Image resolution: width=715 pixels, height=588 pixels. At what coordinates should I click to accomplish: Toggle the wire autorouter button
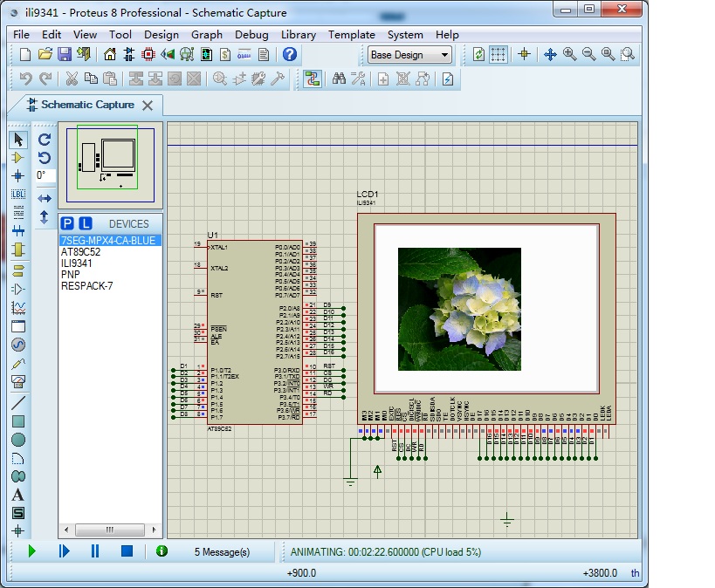click(x=313, y=79)
